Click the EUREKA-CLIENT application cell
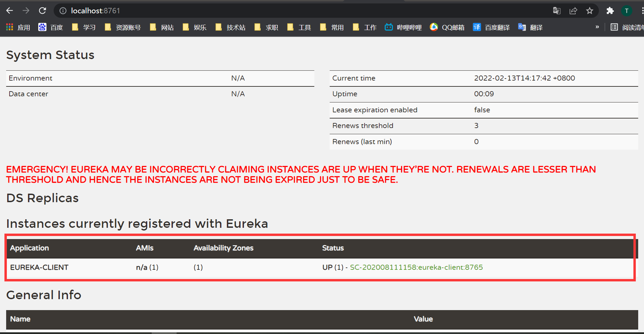Image resolution: width=644 pixels, height=334 pixels. pyautogui.click(x=39, y=267)
